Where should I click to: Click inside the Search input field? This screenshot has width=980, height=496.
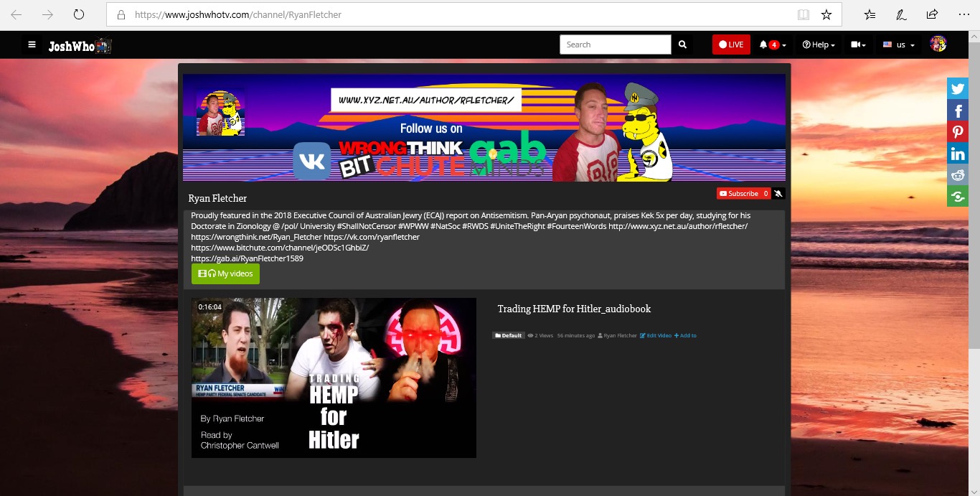[616, 45]
